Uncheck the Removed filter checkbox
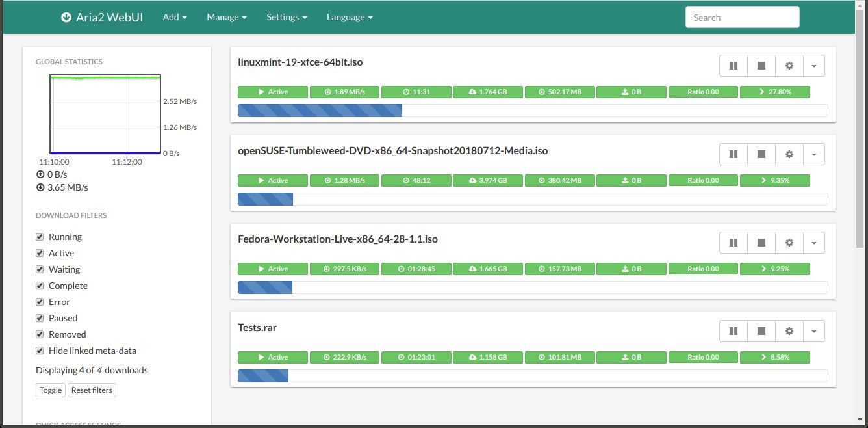This screenshot has width=868, height=428. point(40,334)
